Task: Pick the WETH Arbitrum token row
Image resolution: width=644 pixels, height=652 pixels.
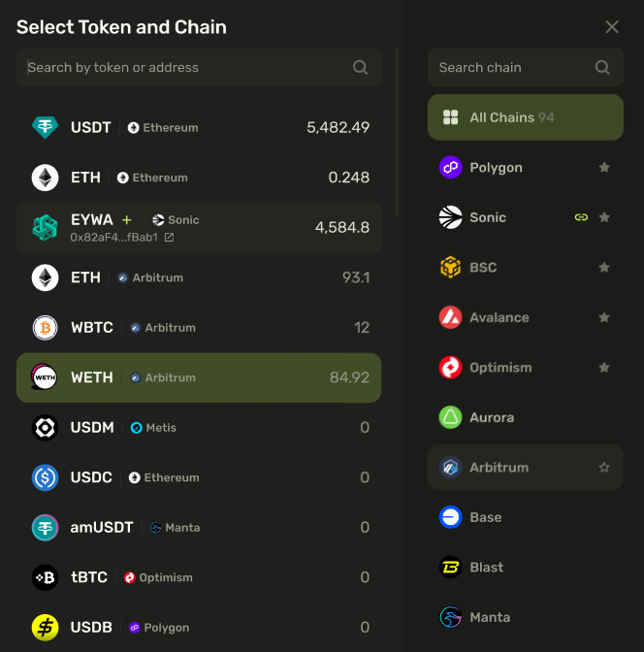Action: coord(199,377)
